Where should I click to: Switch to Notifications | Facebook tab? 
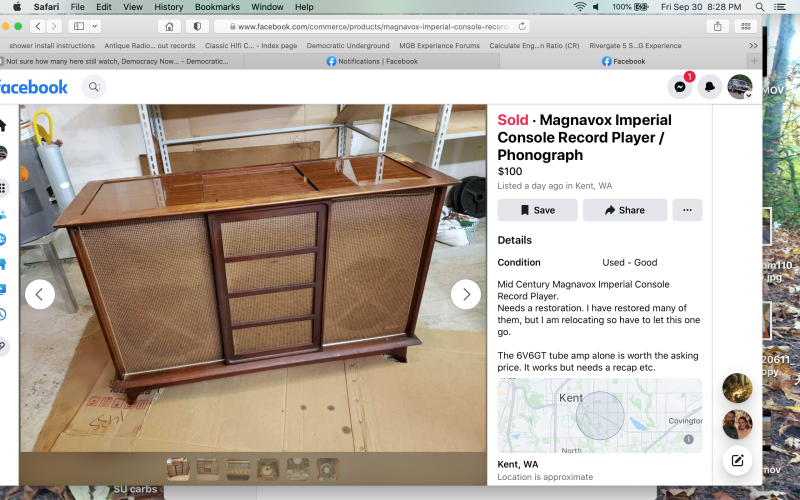point(372,61)
